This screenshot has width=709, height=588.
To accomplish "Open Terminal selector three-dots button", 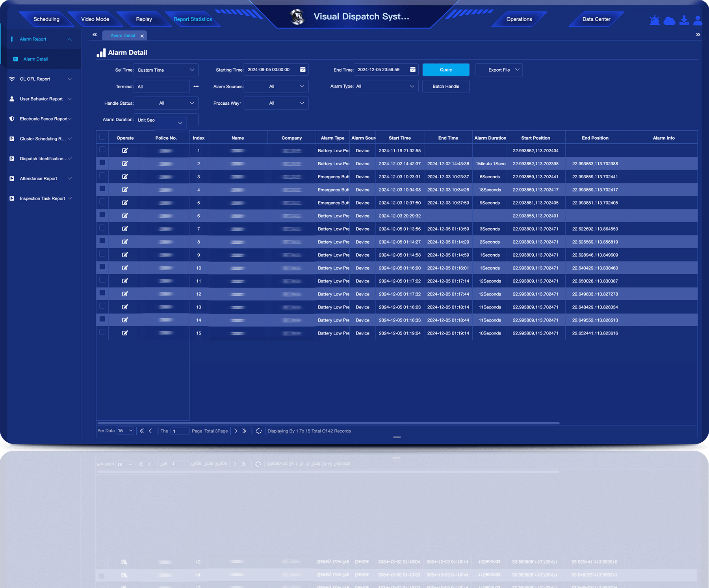I will (196, 87).
